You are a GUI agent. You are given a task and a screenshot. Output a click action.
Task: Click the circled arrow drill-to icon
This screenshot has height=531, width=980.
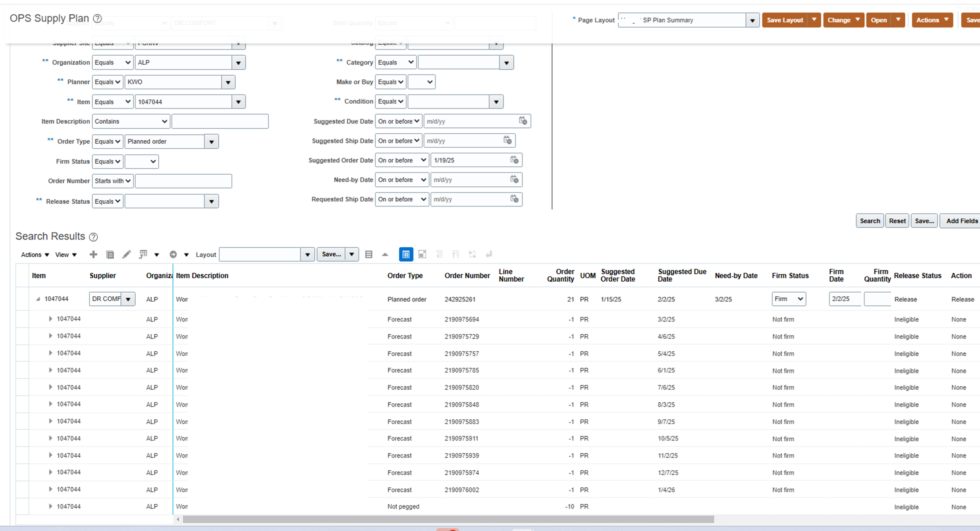pos(173,254)
